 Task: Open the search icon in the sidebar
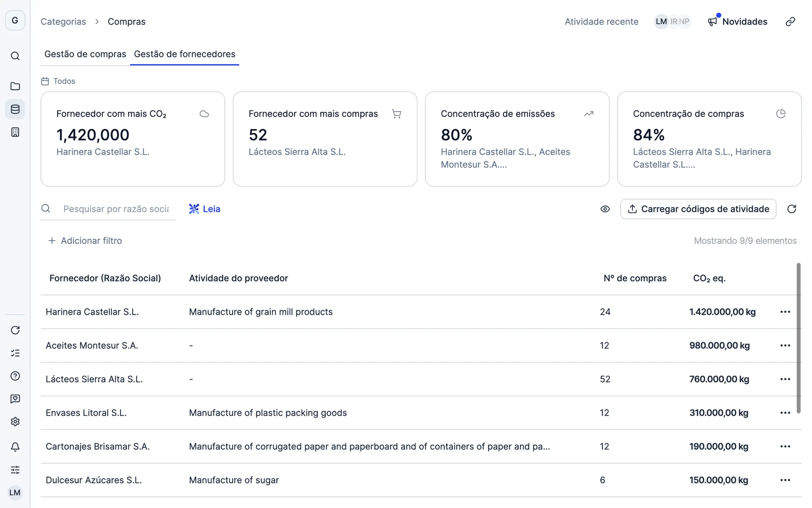[15, 56]
